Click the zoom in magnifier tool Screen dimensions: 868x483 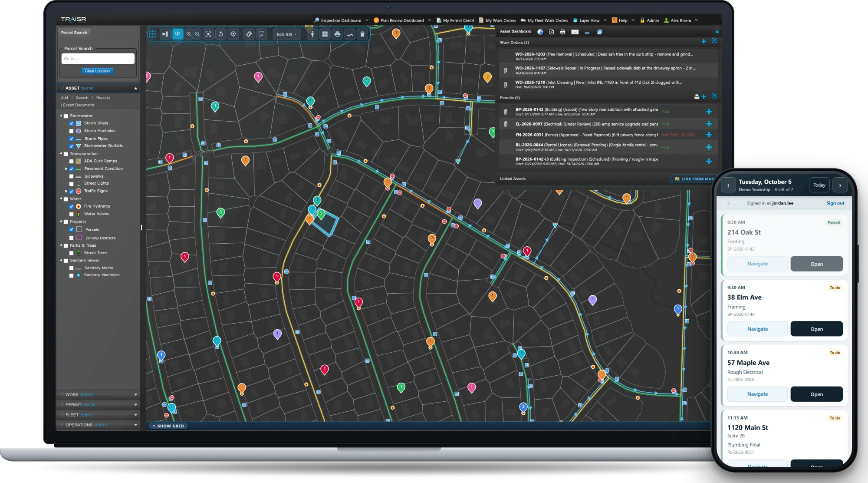pos(189,34)
